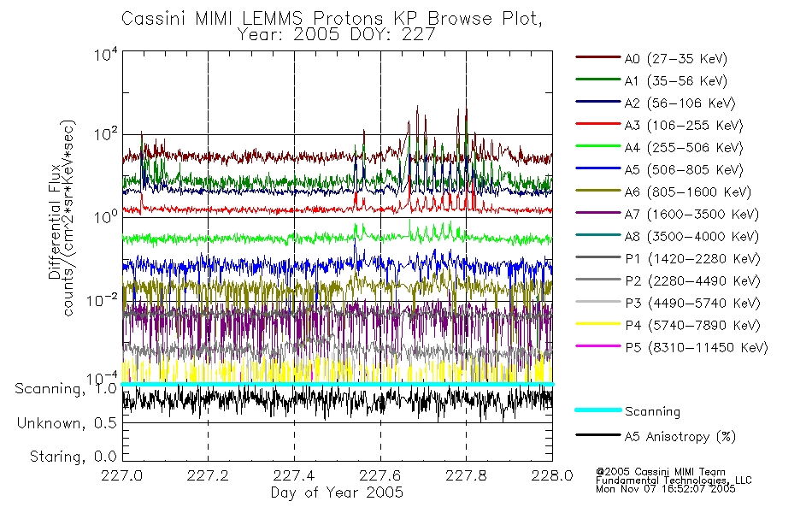
Task: Click the Day of Year 2005 axis title
Action: point(337,492)
